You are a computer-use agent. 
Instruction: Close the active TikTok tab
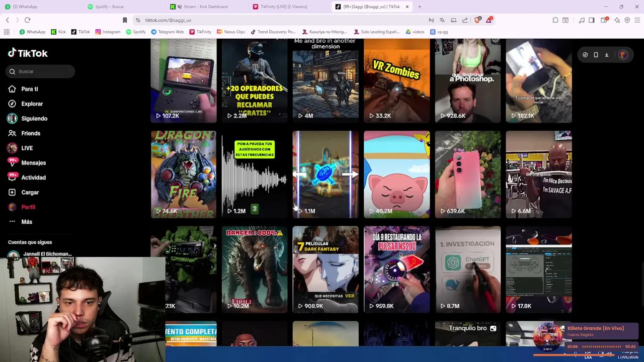tap(407, 7)
